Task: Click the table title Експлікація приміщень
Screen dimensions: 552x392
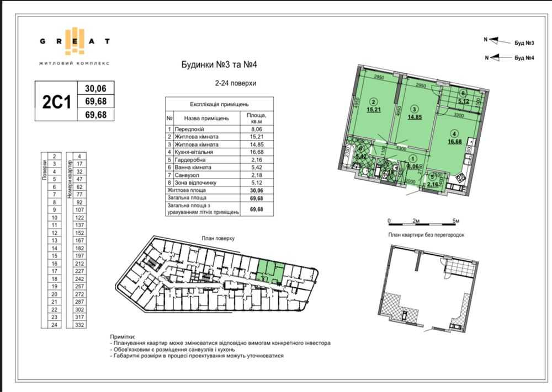Action: [x=219, y=104]
